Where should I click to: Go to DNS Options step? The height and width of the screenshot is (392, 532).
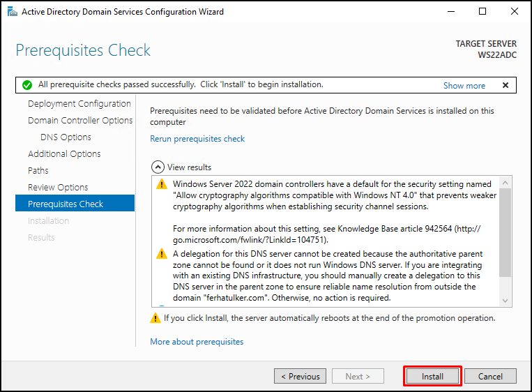(66, 137)
